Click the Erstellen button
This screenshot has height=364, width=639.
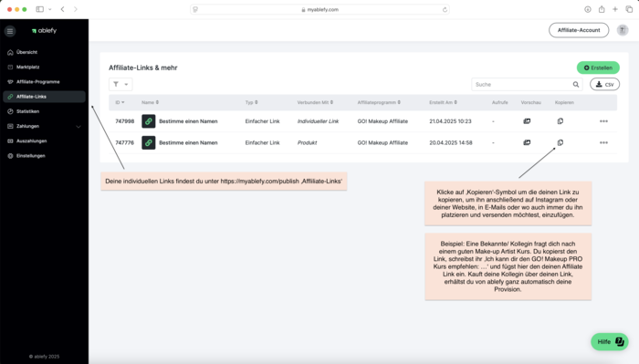click(x=598, y=68)
